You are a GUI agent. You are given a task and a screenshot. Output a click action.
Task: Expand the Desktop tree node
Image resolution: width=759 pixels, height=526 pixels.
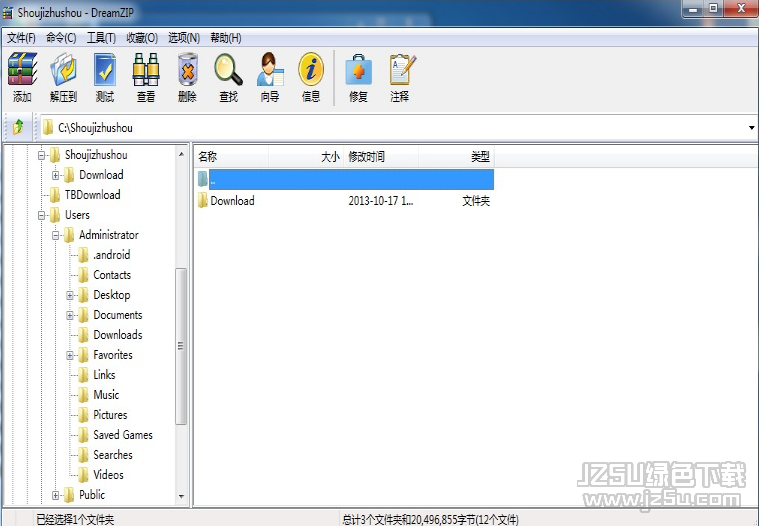[x=70, y=295]
